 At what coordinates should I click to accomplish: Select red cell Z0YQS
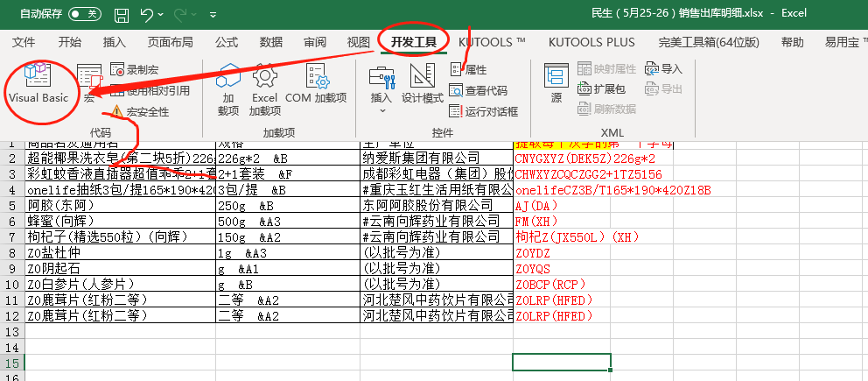click(x=562, y=269)
